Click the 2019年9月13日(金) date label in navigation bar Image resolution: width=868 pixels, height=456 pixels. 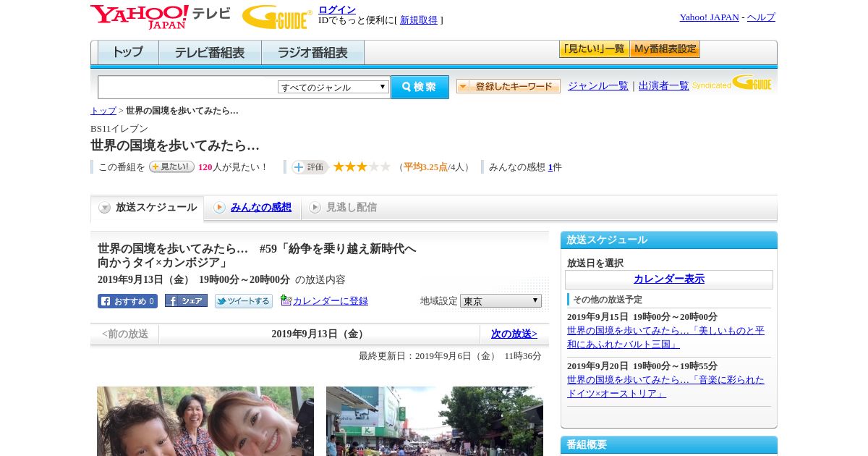[x=319, y=334]
